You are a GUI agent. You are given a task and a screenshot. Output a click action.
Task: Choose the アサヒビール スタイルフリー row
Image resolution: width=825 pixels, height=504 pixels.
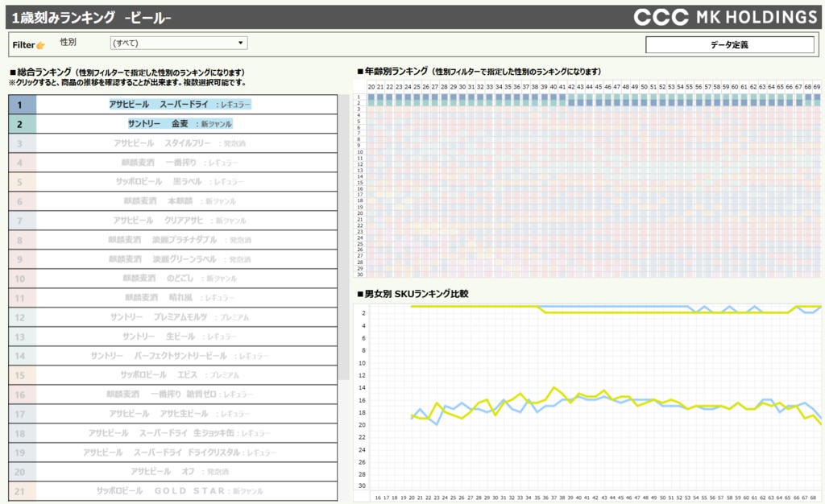pyautogui.click(x=173, y=143)
